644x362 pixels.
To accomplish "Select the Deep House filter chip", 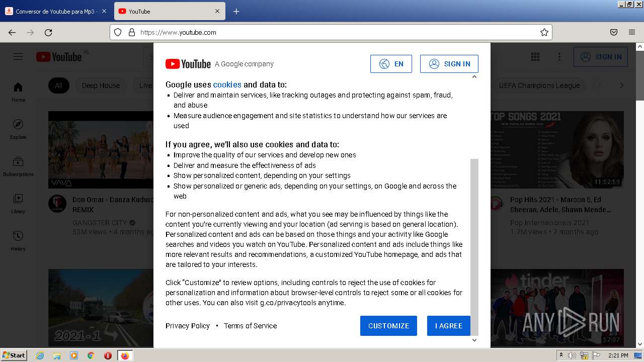I will pos(101,85).
